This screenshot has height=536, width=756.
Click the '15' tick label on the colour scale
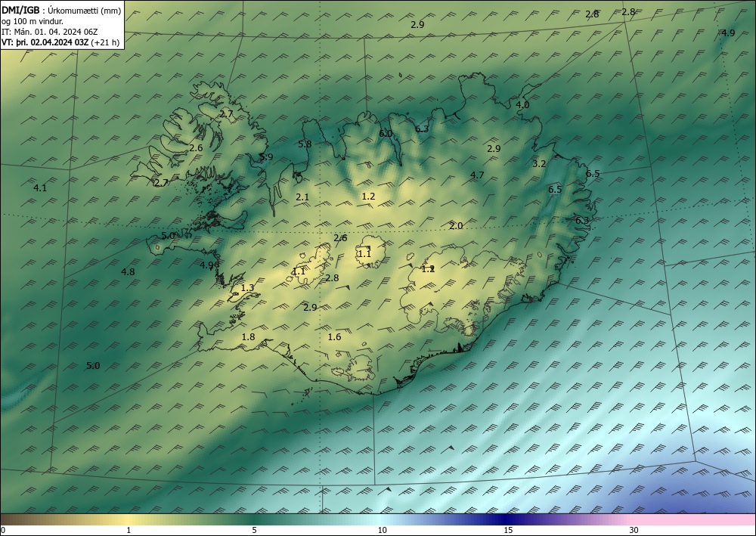[508, 530]
